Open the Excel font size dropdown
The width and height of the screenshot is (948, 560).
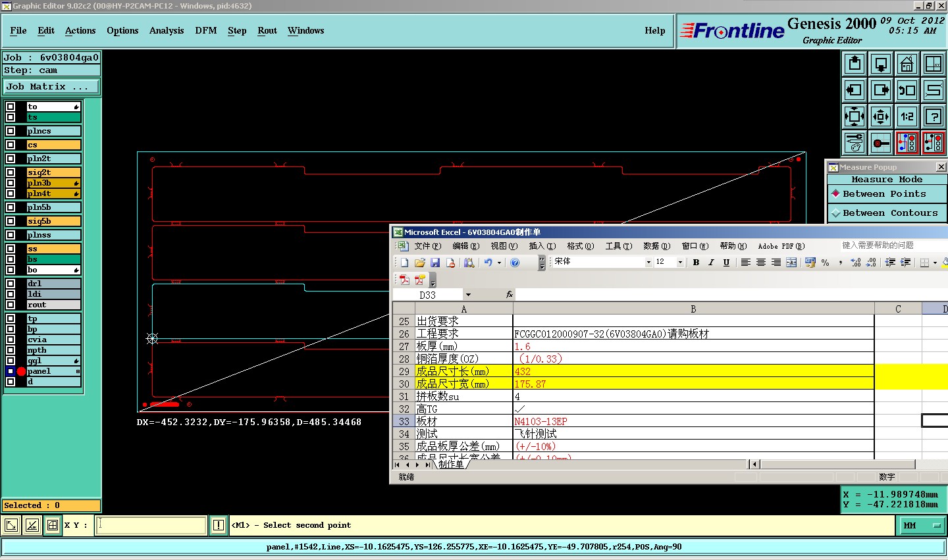point(680,263)
